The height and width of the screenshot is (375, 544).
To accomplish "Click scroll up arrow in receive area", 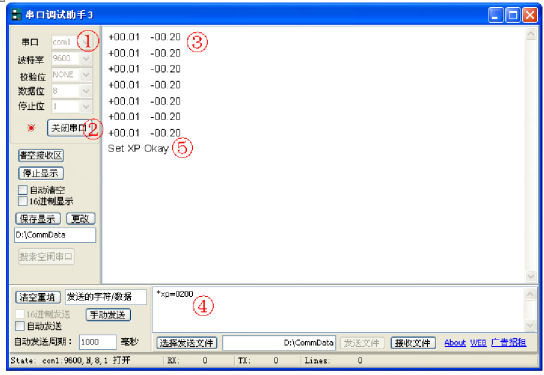I will coord(531,34).
